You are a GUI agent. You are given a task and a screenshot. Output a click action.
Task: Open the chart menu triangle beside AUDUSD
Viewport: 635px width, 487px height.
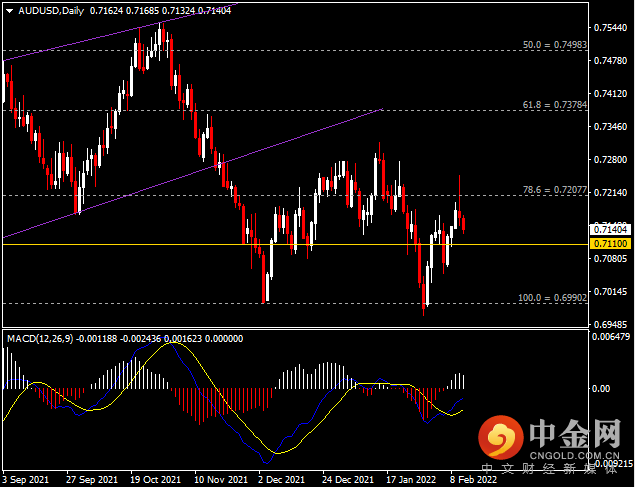(10, 11)
